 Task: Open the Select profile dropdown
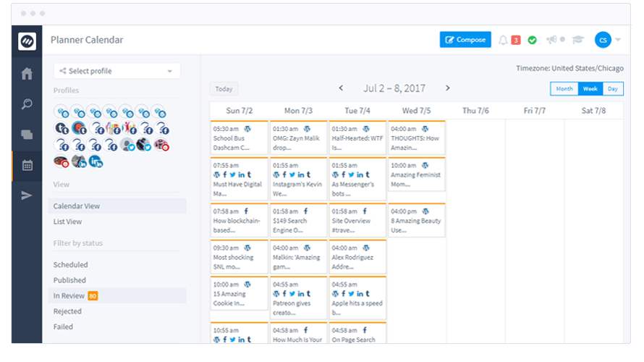pyautogui.click(x=116, y=71)
